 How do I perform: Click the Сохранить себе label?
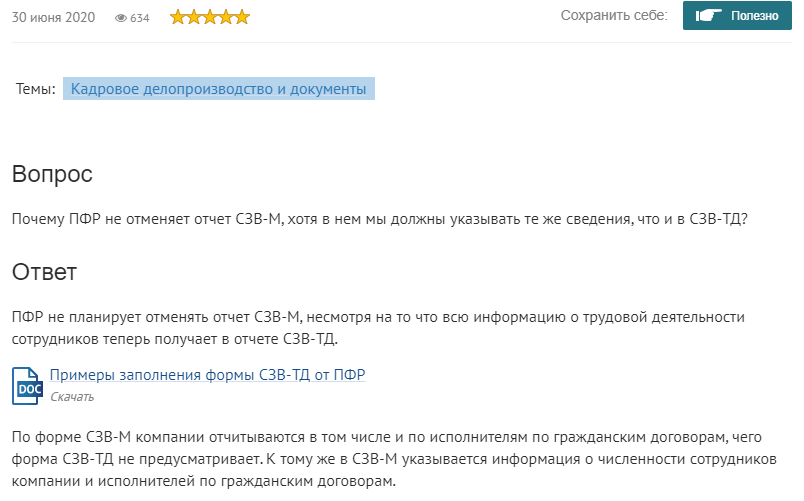click(614, 15)
